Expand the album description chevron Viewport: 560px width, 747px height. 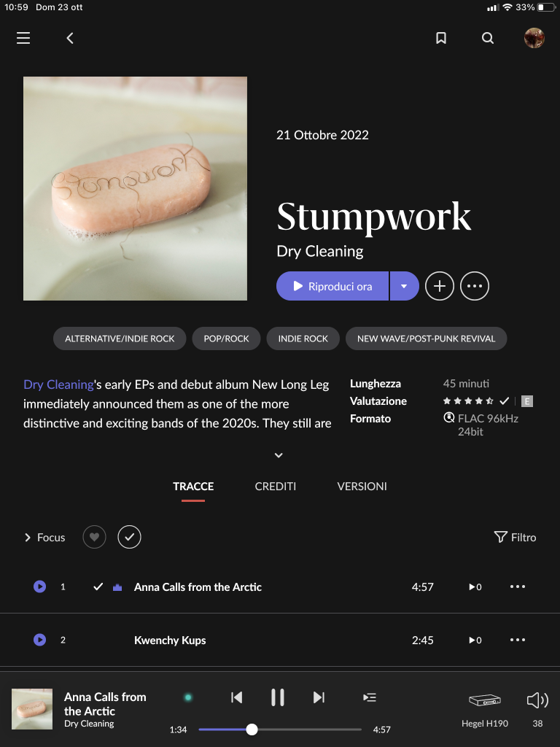tap(279, 455)
